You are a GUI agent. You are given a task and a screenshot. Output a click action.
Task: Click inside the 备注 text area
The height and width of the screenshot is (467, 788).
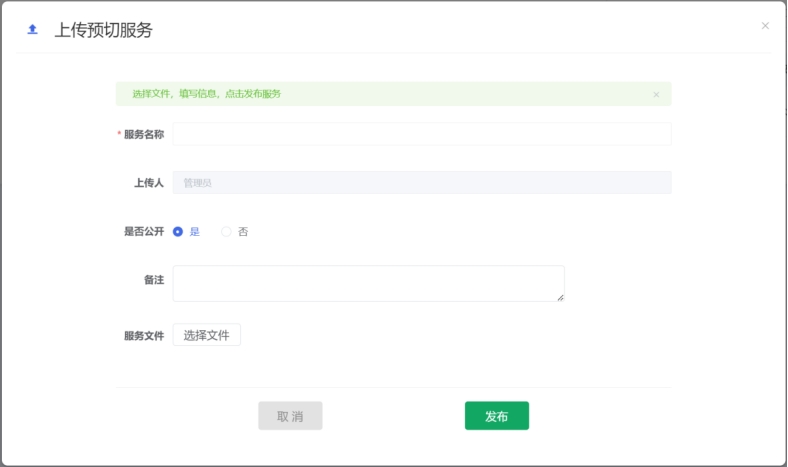click(x=368, y=284)
